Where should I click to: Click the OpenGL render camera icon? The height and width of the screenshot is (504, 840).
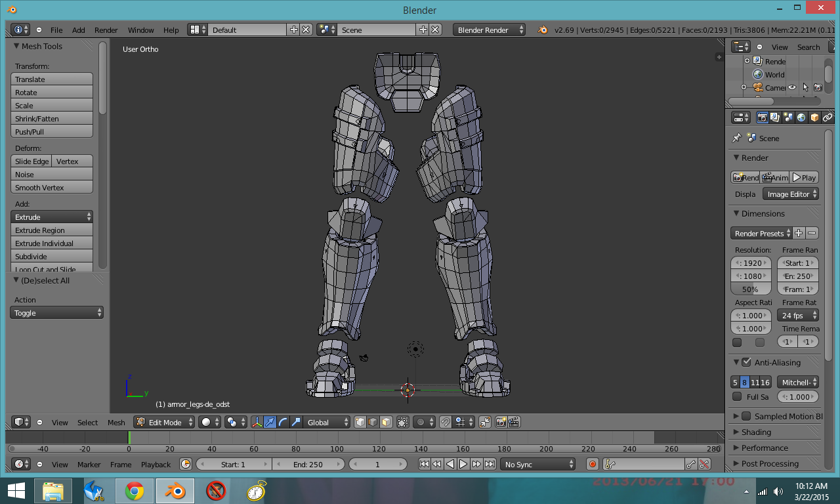501,423
